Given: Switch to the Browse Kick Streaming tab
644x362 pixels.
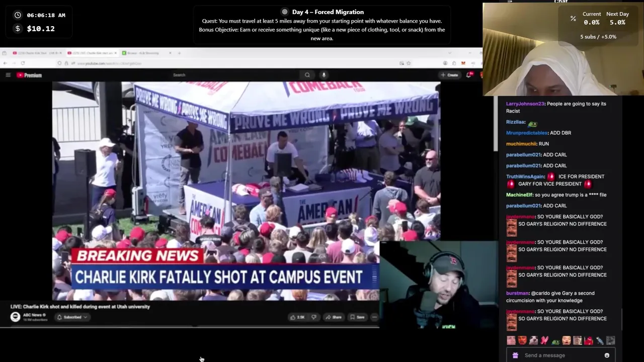Looking at the screenshot, I should pos(146,53).
